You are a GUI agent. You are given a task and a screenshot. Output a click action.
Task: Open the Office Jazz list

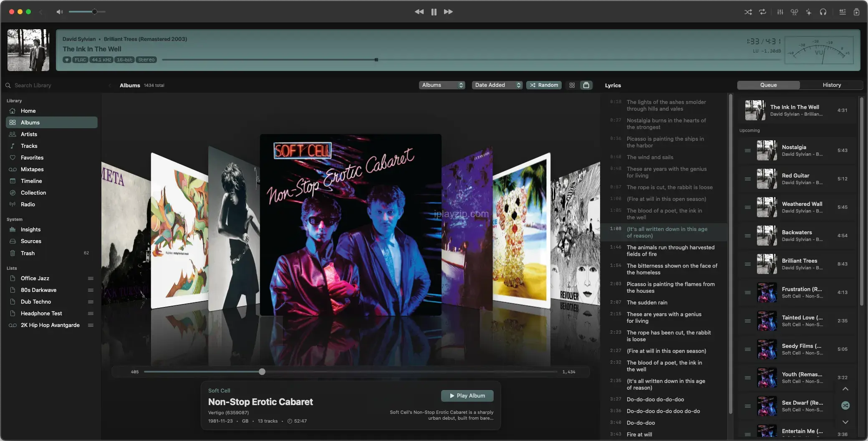click(x=52, y=278)
